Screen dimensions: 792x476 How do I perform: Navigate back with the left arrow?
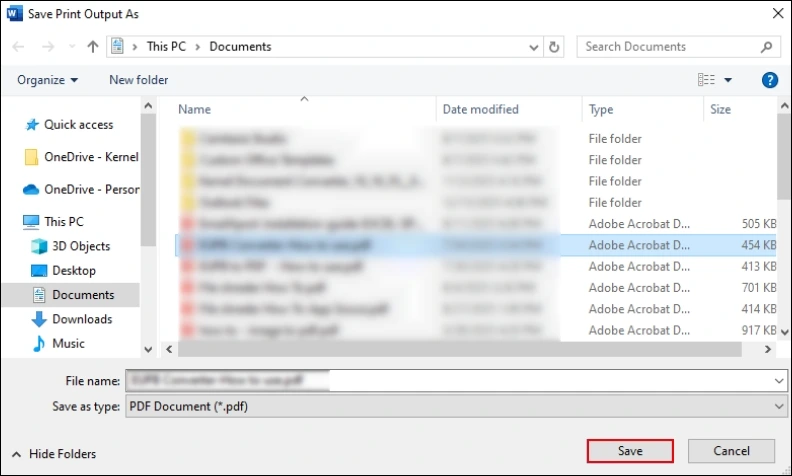(18, 46)
